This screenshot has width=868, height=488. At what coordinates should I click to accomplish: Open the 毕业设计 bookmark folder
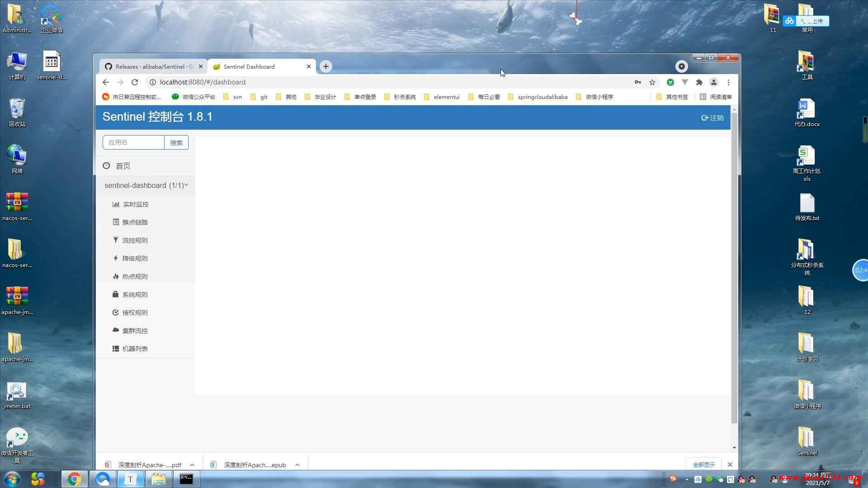pyautogui.click(x=321, y=97)
